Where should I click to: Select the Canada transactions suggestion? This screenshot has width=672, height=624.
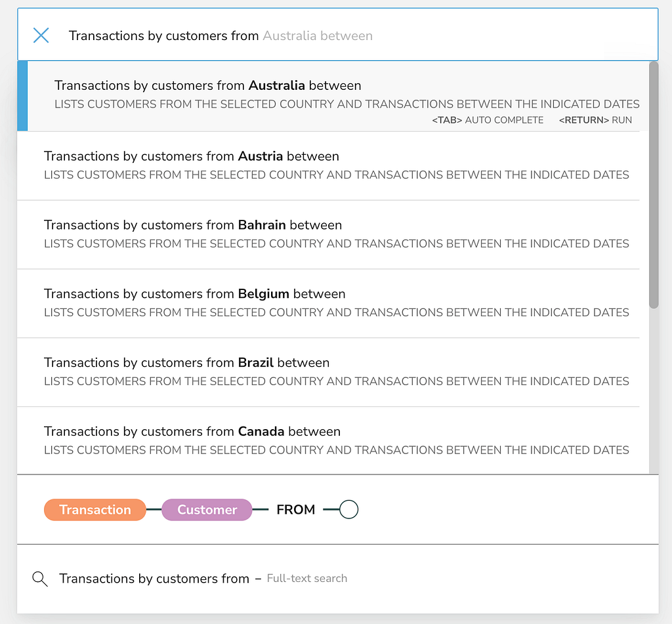[192, 432]
